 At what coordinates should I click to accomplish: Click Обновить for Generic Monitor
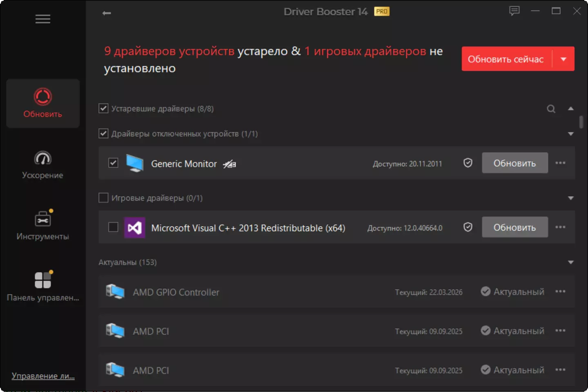point(515,163)
